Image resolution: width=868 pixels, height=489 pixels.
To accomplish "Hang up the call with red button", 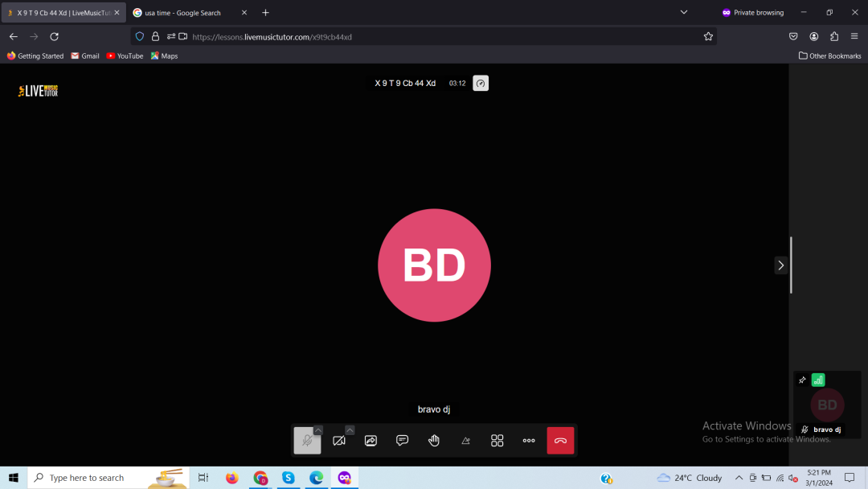I will (560, 441).
